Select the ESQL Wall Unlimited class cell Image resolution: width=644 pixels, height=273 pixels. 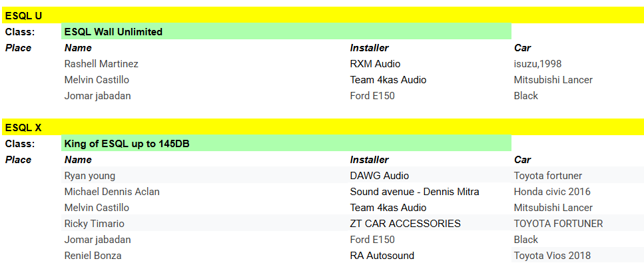(113, 31)
